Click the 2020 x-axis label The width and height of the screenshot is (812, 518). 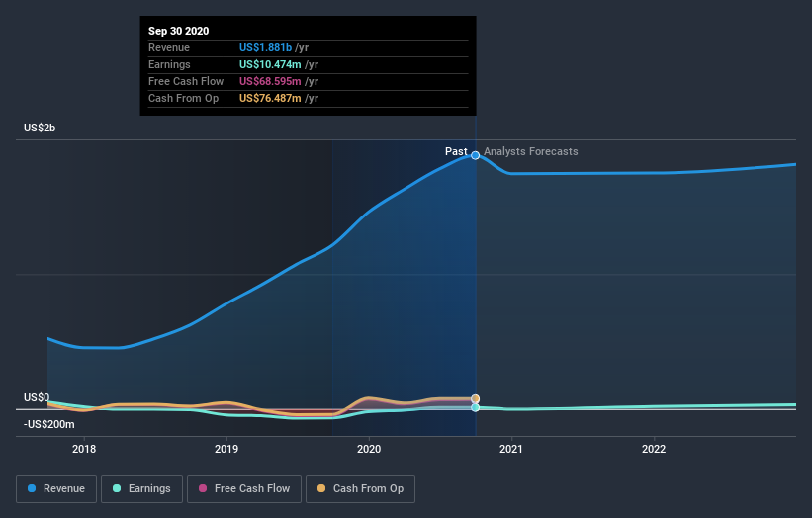pyautogui.click(x=369, y=449)
